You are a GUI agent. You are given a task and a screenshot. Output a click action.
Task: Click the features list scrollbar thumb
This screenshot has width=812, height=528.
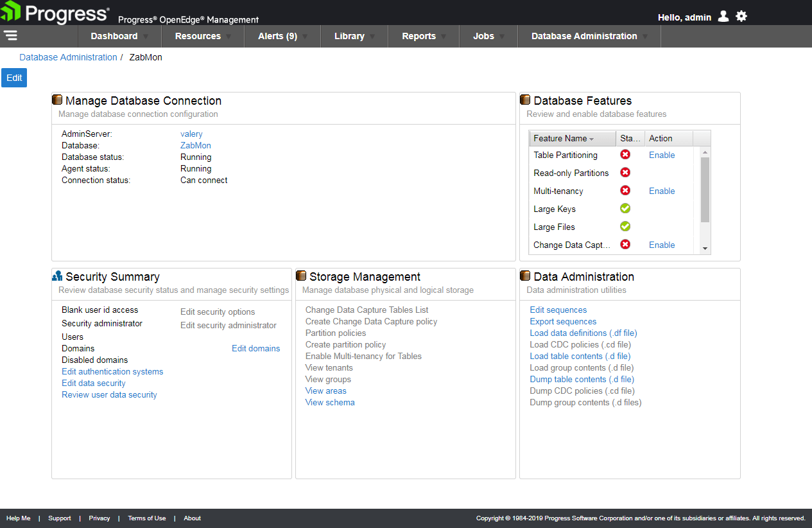(705, 189)
